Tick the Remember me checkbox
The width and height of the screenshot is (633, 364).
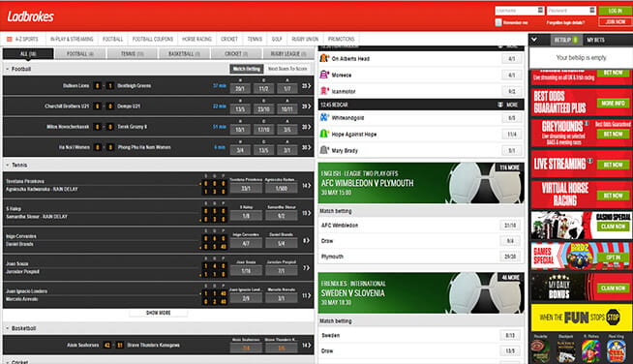coord(498,22)
